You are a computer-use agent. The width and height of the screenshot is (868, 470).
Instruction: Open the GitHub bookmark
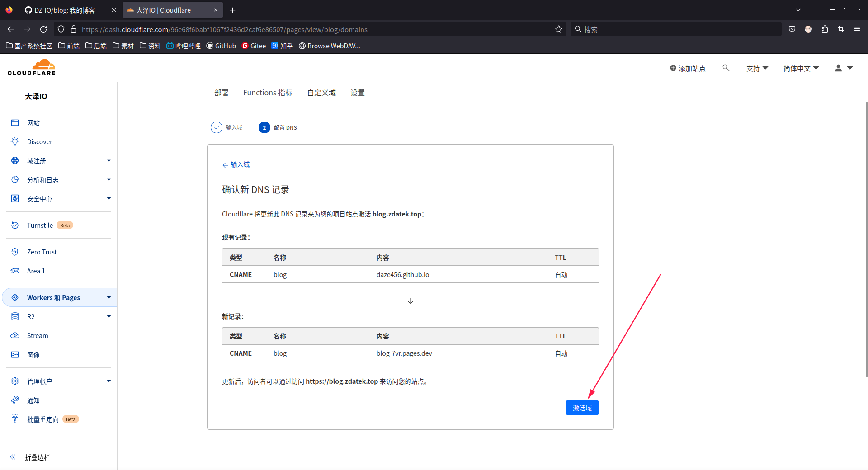(221, 46)
